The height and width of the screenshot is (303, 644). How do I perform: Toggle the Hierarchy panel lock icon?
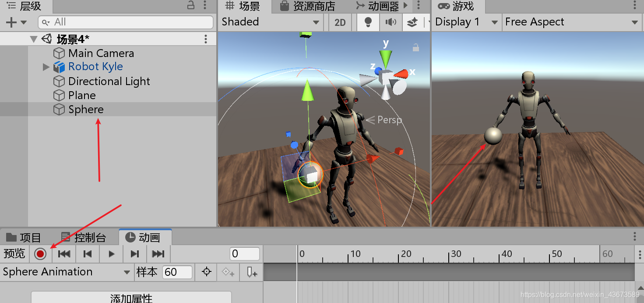pyautogui.click(x=191, y=5)
